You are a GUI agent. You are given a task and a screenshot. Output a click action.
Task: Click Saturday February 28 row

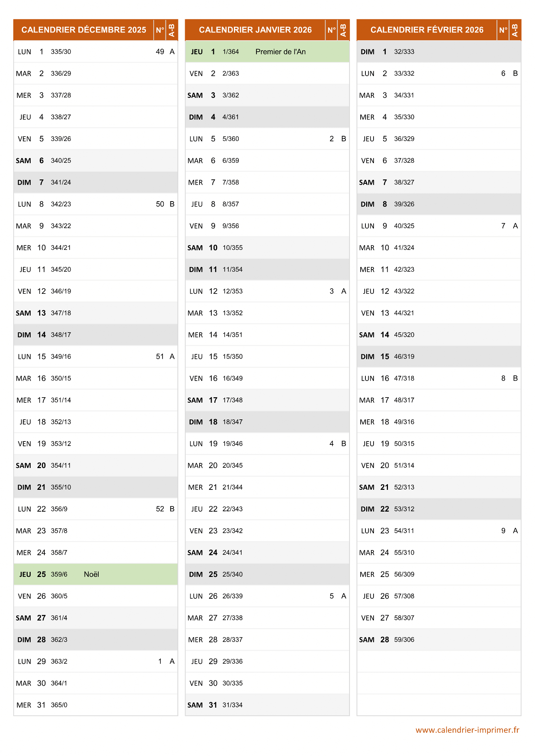point(439,639)
